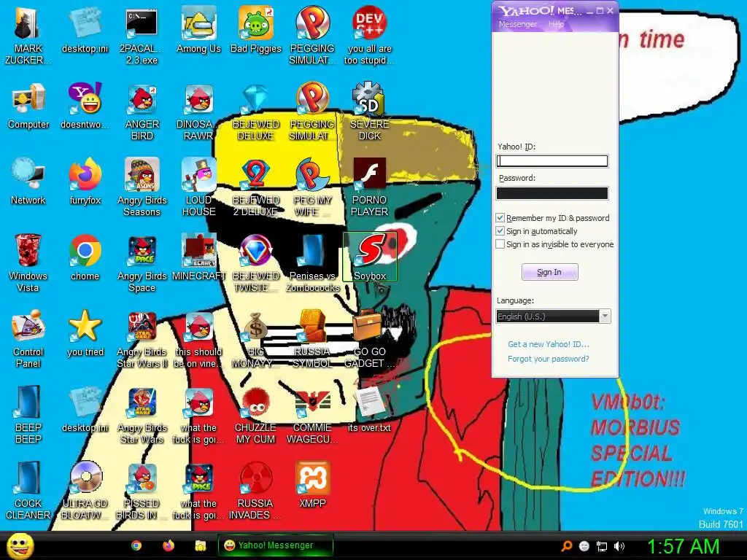Launch the Bad Piggies shortcut

256,30
